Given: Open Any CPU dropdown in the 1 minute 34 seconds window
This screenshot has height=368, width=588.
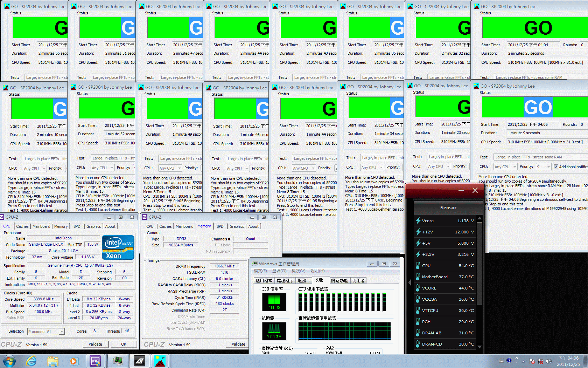Looking at the screenshot, I should [372, 168].
